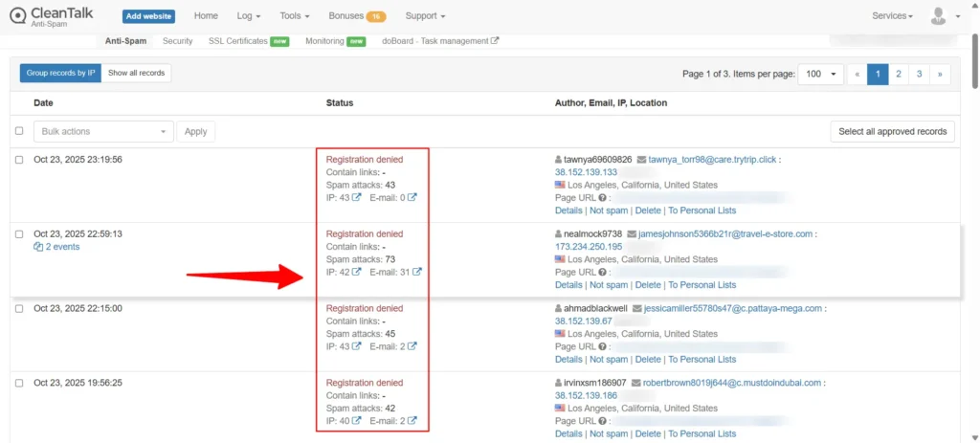
Task: Tick the select-all checkbox beside Bulk actions
Action: (19, 131)
